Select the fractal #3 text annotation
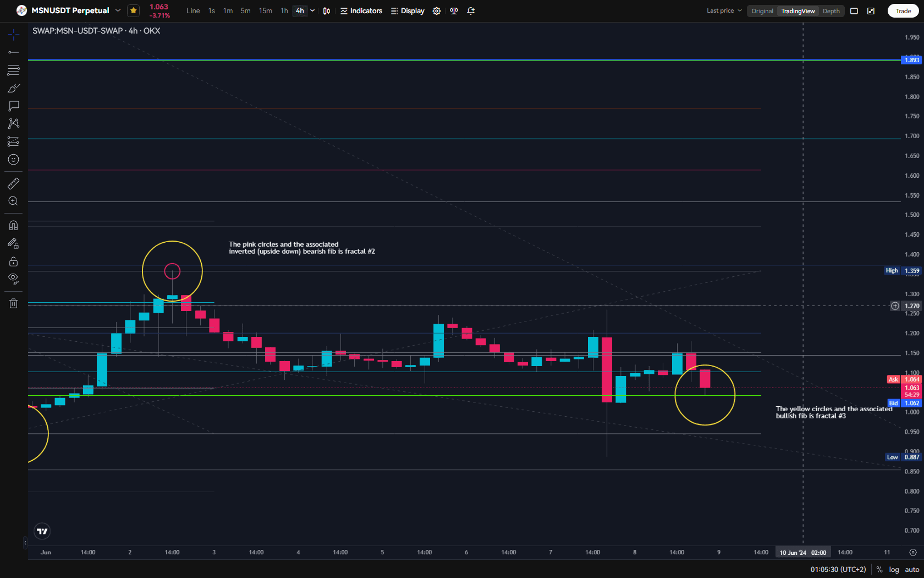The image size is (924, 578). (x=834, y=412)
